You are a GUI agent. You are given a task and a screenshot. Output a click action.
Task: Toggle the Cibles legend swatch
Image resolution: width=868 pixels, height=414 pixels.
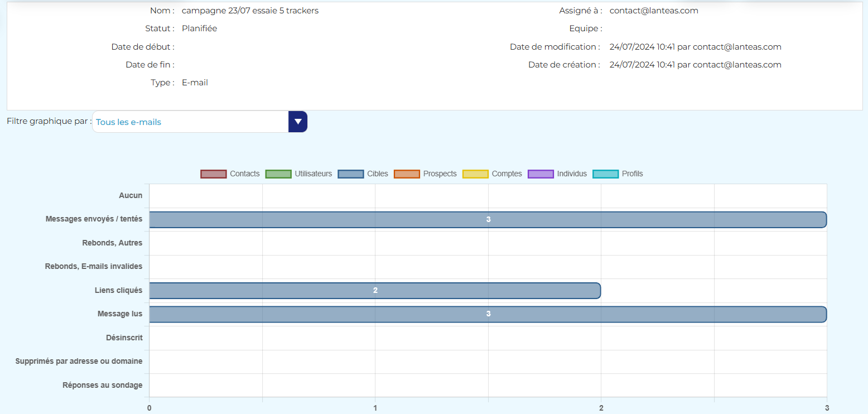tap(351, 174)
